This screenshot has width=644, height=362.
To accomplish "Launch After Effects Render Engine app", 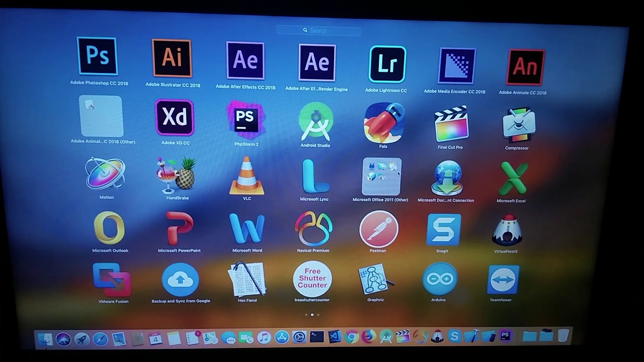I will coord(317,62).
